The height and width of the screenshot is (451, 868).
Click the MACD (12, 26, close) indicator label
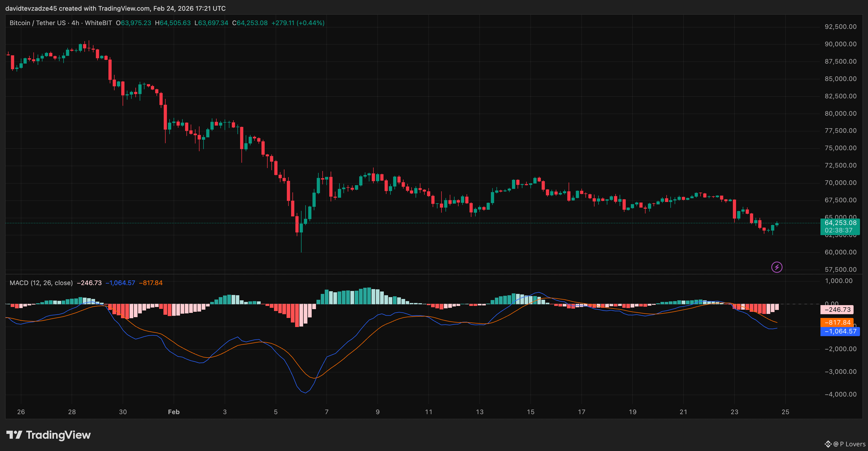[x=41, y=283]
